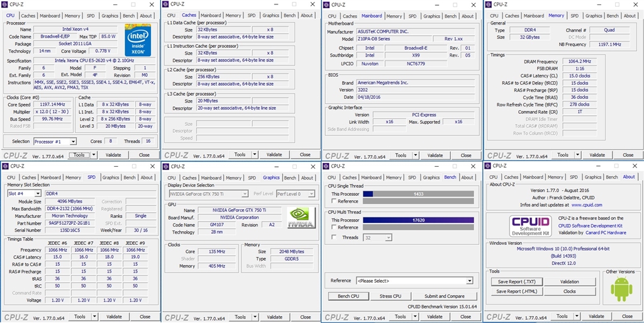Click the BIOS Version value 3202
Viewport: 644px width, 323px height.
coord(415,90)
